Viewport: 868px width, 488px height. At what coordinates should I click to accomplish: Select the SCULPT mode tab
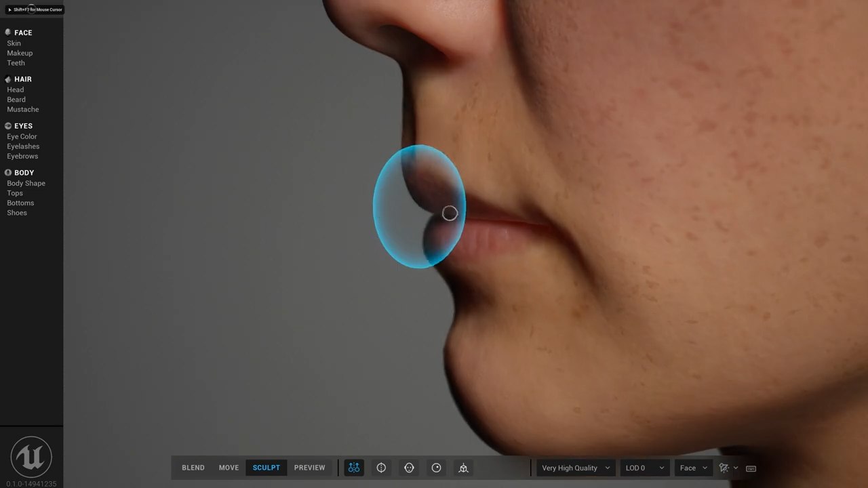click(x=266, y=468)
